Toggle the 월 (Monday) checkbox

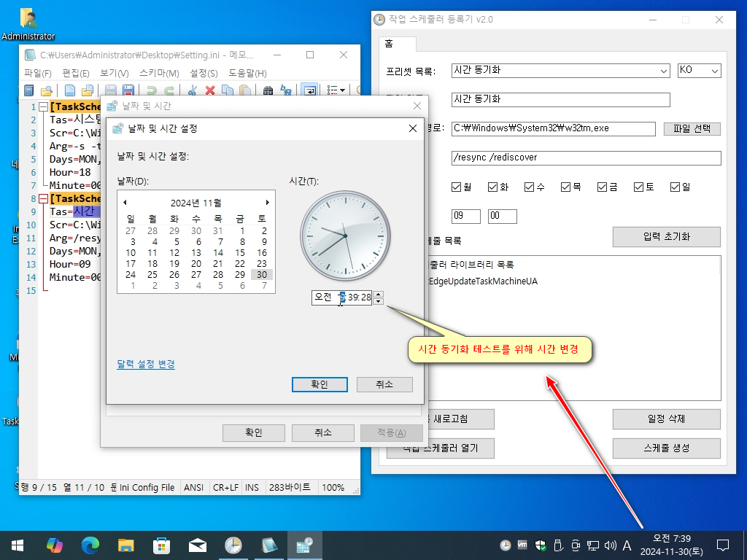click(456, 187)
